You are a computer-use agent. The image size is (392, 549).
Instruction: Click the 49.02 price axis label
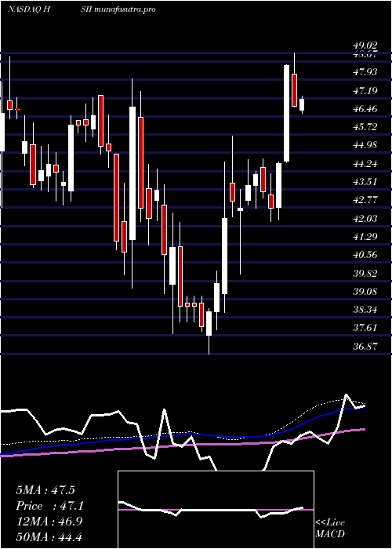click(365, 45)
